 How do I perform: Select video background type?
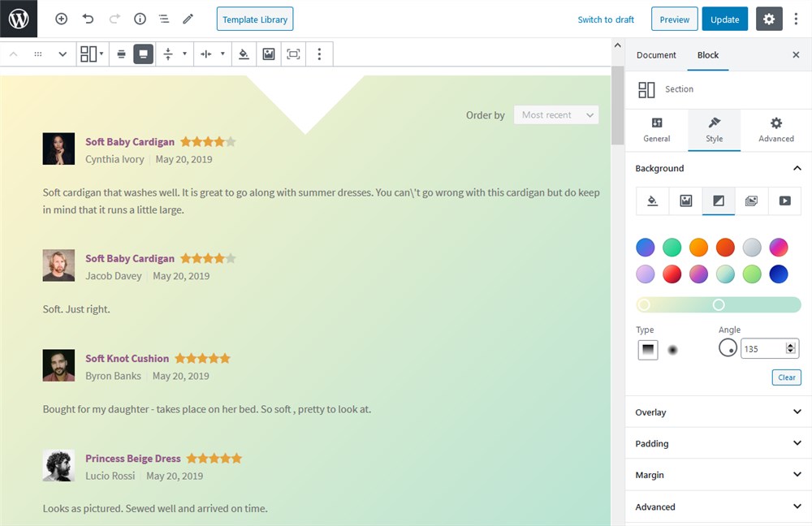[x=784, y=200]
